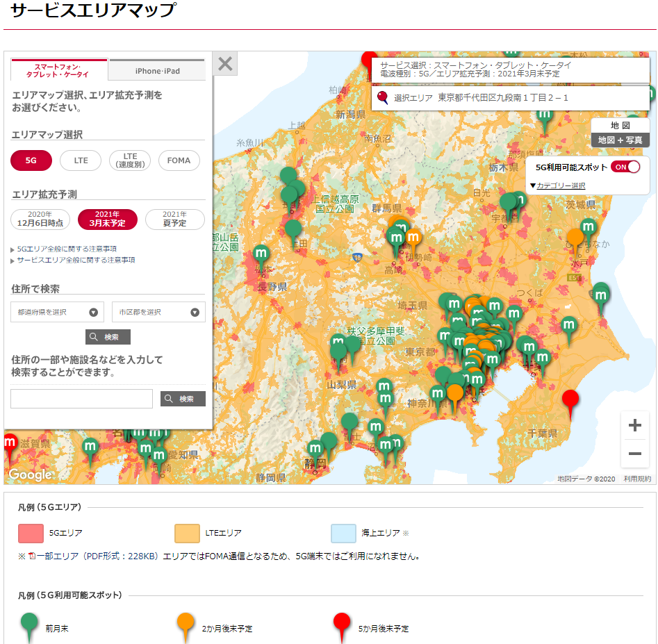Zoom in the map with plus icon
This screenshot has height=644, width=658.
click(635, 425)
